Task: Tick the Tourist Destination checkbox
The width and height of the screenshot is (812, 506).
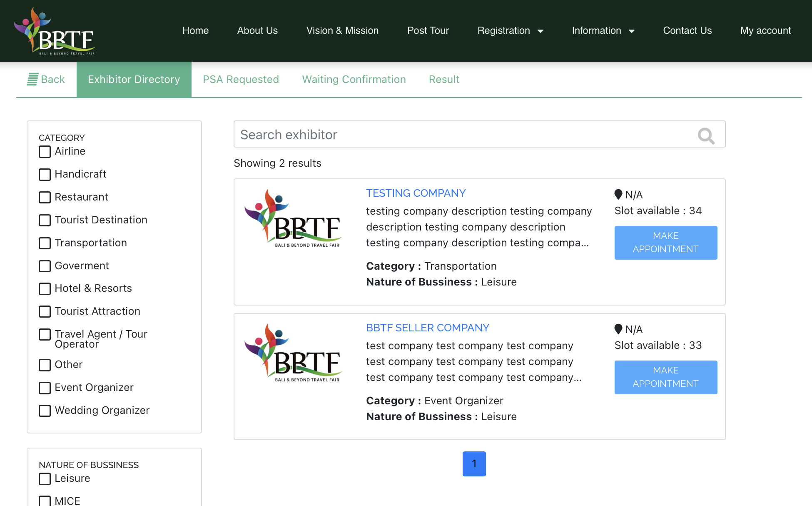Action: (x=45, y=220)
